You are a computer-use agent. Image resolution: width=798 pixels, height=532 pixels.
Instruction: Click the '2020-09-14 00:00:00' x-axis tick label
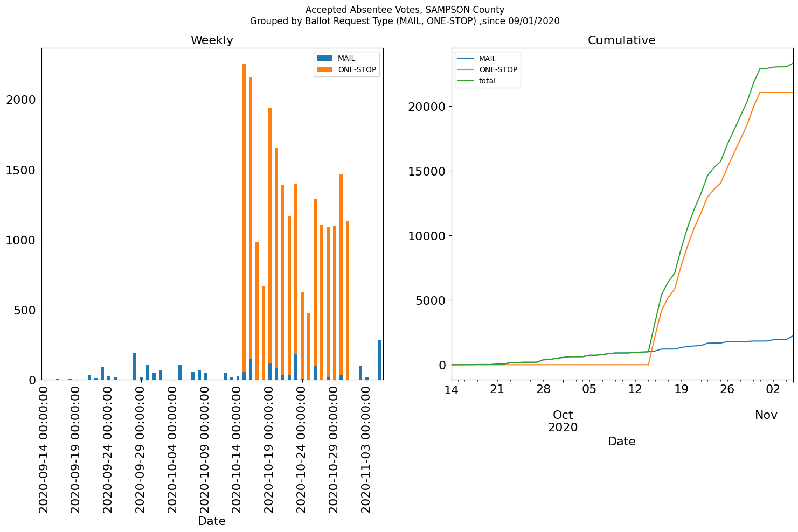tap(44, 449)
